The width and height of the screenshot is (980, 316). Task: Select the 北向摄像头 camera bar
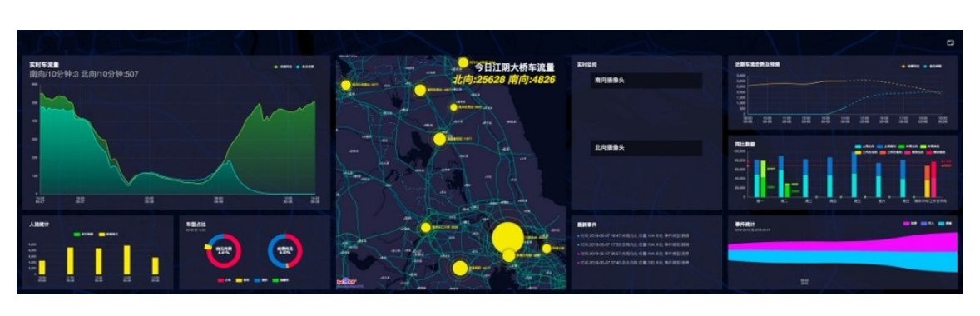tap(646, 148)
